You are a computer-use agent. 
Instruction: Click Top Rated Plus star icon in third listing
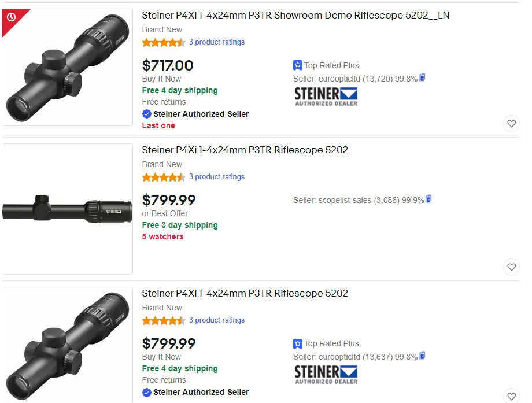(297, 343)
